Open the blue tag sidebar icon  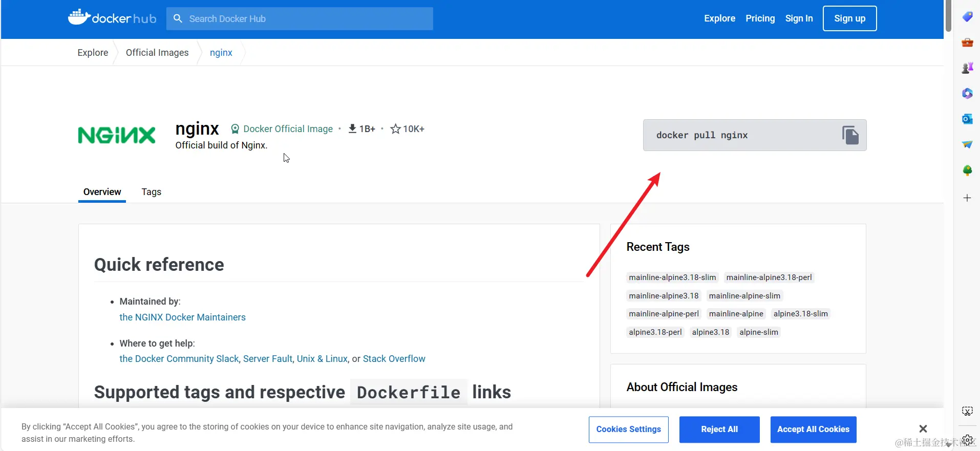point(967,17)
